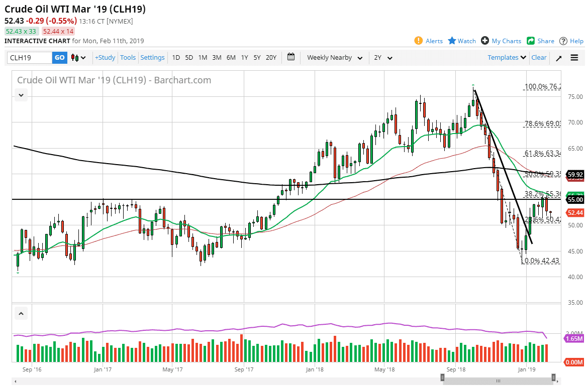588x388 pixels.
Task: Click the Clear link
Action: click(539, 58)
